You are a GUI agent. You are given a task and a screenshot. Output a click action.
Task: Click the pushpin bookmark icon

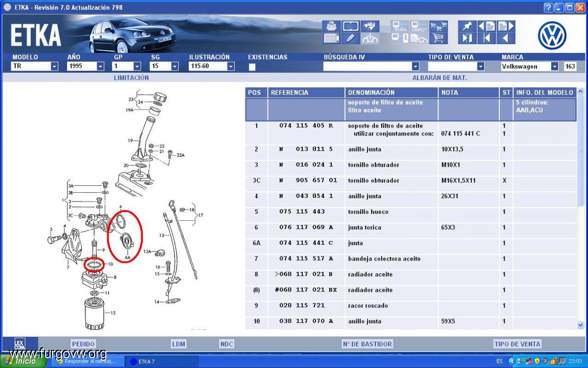467,26
